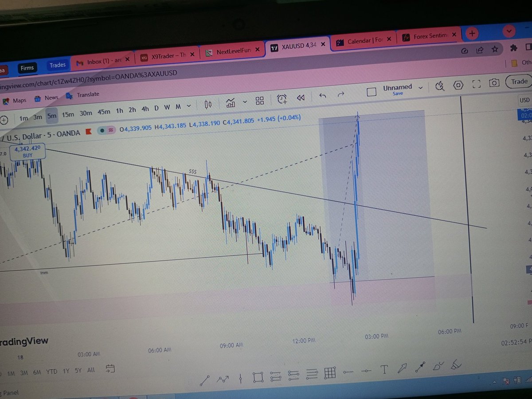Open the Firms bookmark group

coord(27,68)
